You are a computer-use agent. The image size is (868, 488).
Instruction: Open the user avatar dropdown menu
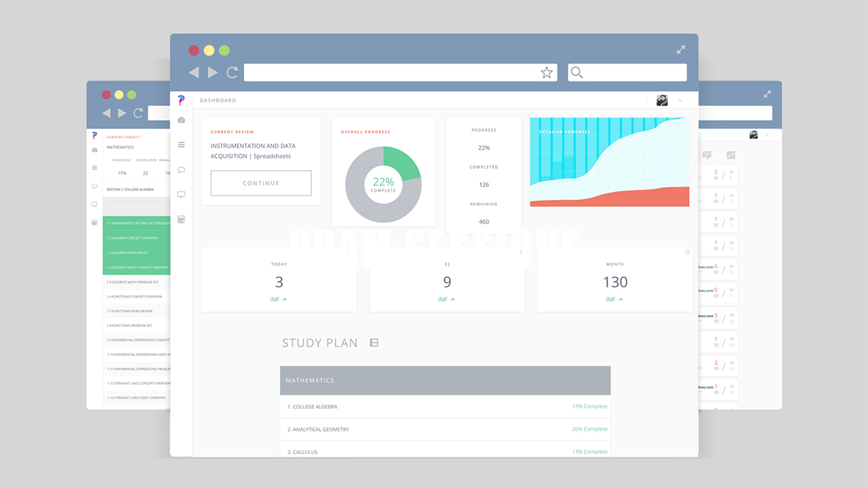coord(669,100)
